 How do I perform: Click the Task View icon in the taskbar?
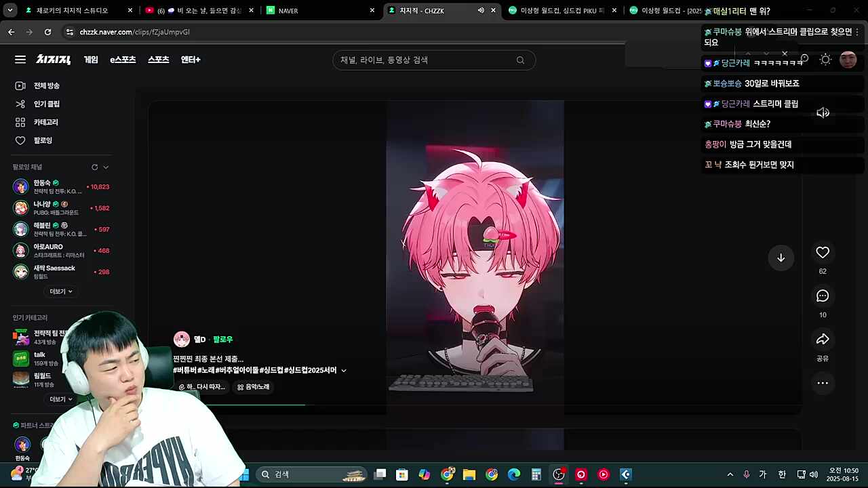click(x=380, y=474)
